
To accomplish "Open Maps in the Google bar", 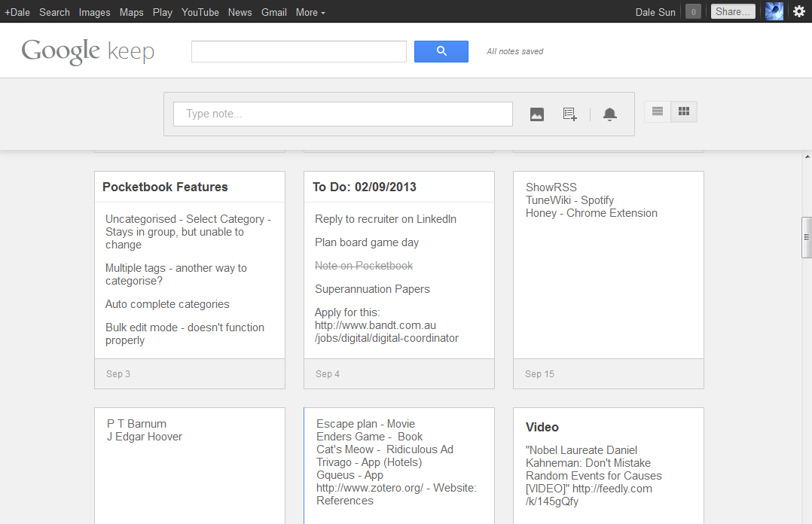I will click(x=132, y=12).
